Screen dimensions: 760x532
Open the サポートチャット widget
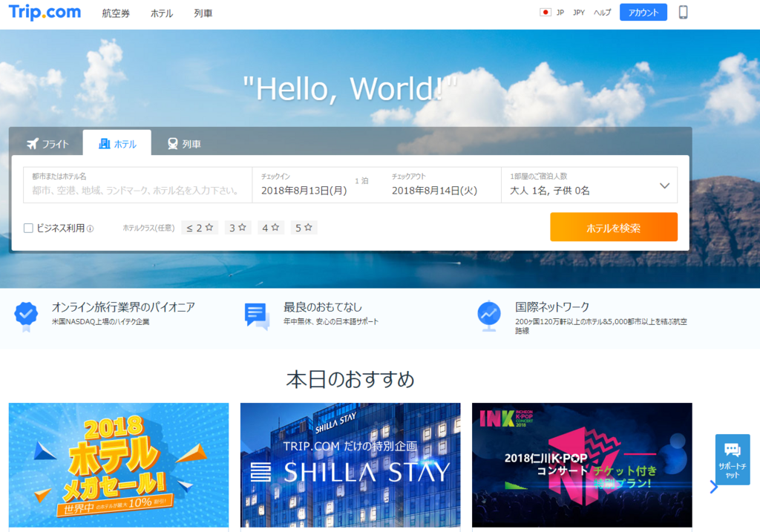pyautogui.click(x=733, y=459)
